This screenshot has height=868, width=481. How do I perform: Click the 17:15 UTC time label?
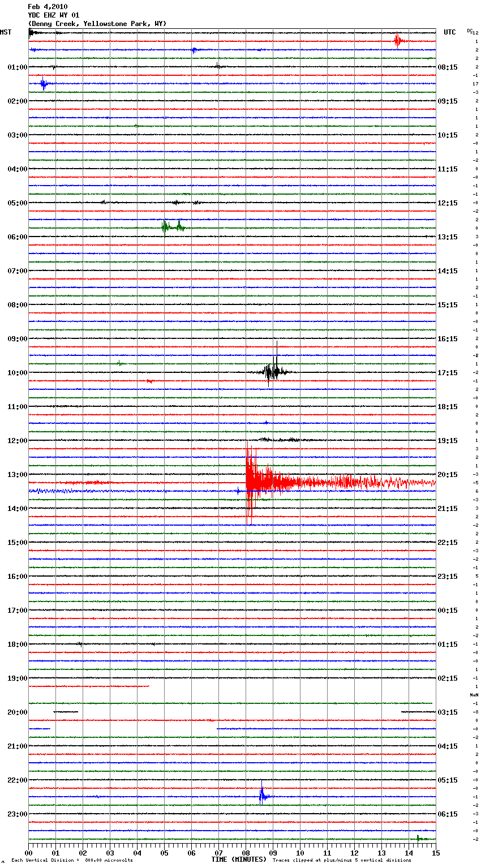pyautogui.click(x=448, y=373)
